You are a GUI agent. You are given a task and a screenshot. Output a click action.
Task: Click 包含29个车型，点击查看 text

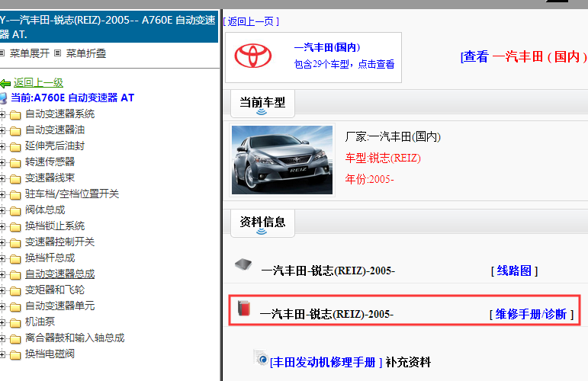point(344,65)
